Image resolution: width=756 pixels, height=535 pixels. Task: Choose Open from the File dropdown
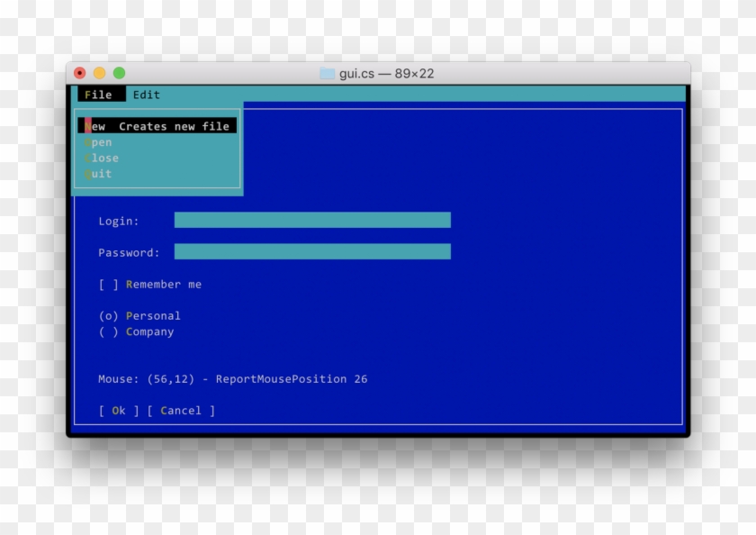point(99,142)
